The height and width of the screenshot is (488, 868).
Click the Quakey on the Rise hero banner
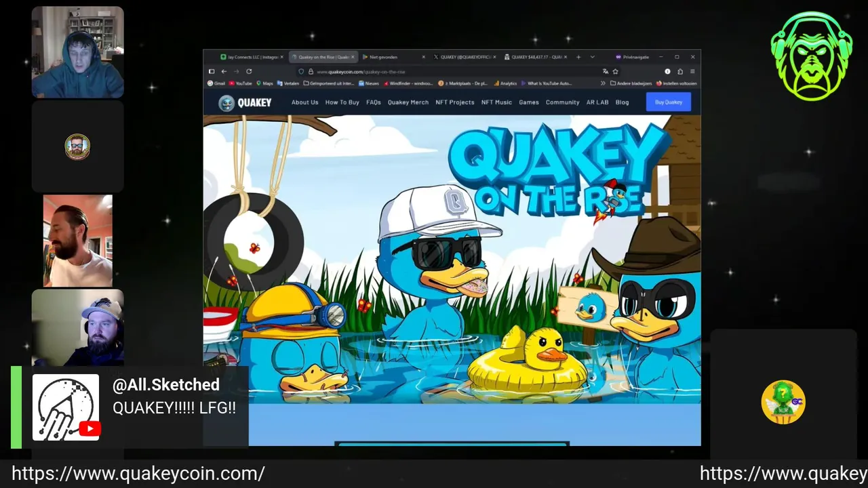pyautogui.click(x=452, y=260)
